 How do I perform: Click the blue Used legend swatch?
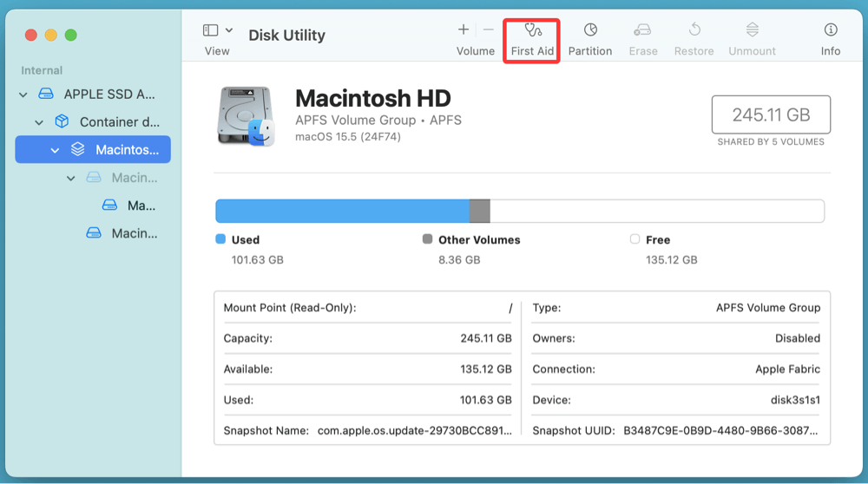[220, 239]
